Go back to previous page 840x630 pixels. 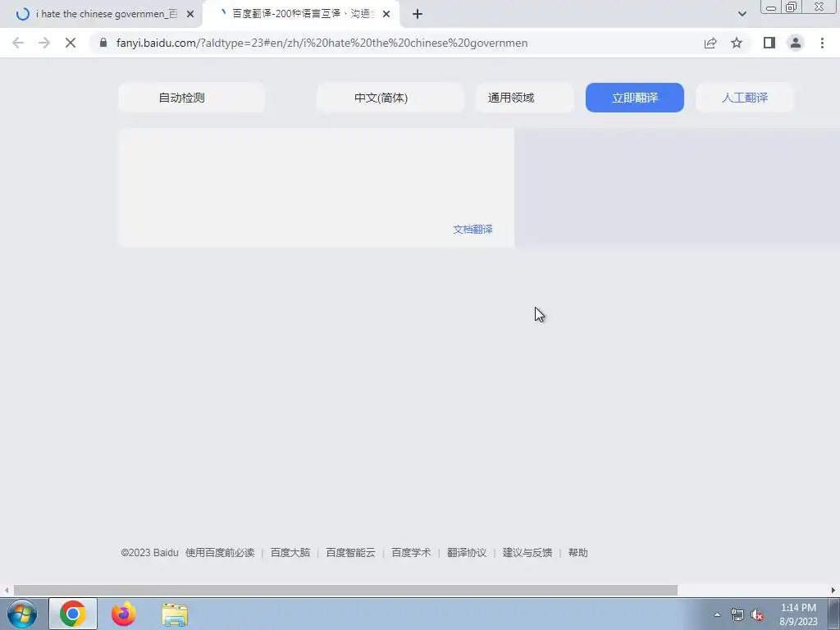point(18,43)
